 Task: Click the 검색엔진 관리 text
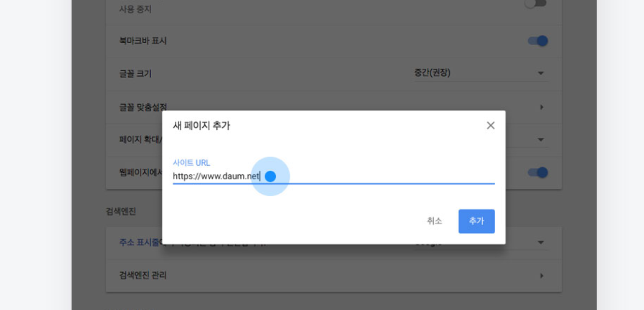coord(143,276)
